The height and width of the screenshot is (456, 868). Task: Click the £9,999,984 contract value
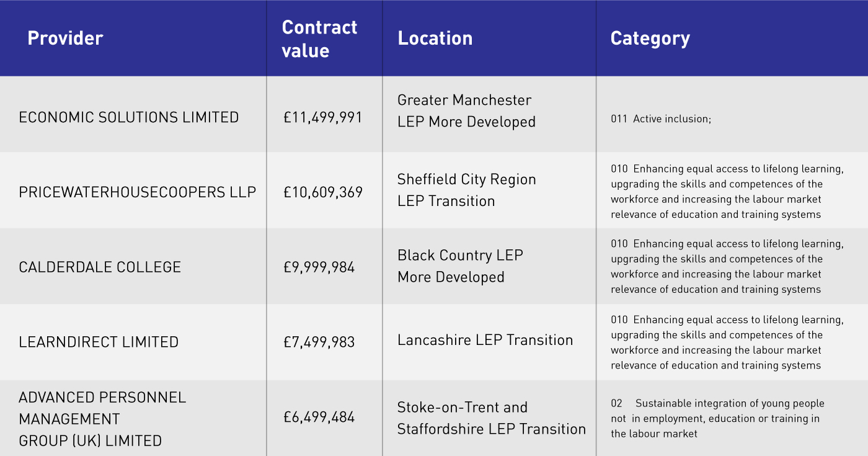(x=319, y=267)
